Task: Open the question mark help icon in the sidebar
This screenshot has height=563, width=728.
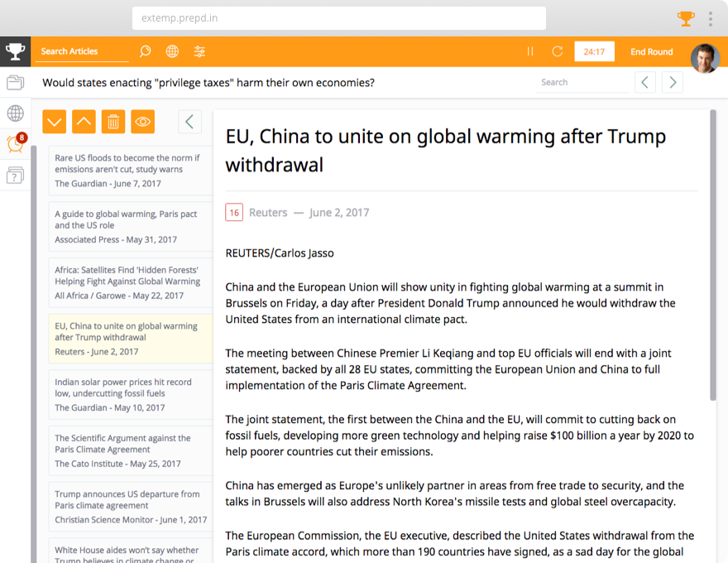Action: [x=15, y=175]
